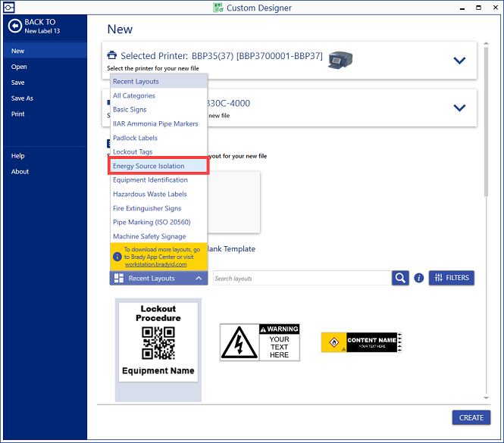Click the Brady Workstation icon top-left
Screen dimensions: 504x443
click(9, 7)
